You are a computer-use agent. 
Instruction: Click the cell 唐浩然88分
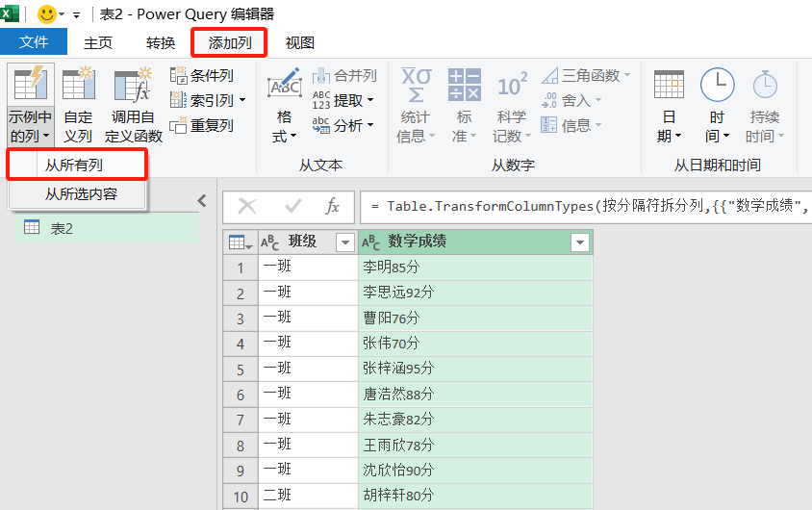click(x=475, y=394)
